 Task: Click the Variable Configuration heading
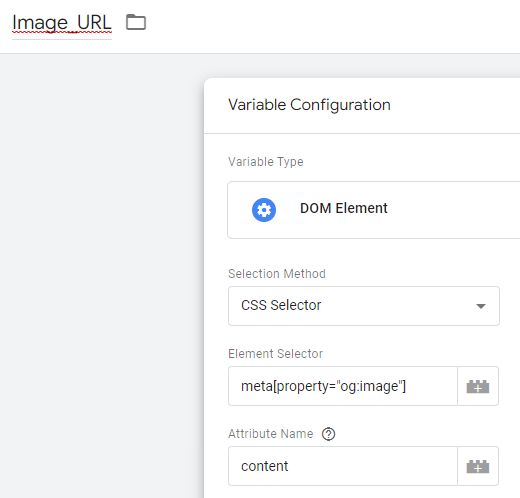click(x=309, y=105)
